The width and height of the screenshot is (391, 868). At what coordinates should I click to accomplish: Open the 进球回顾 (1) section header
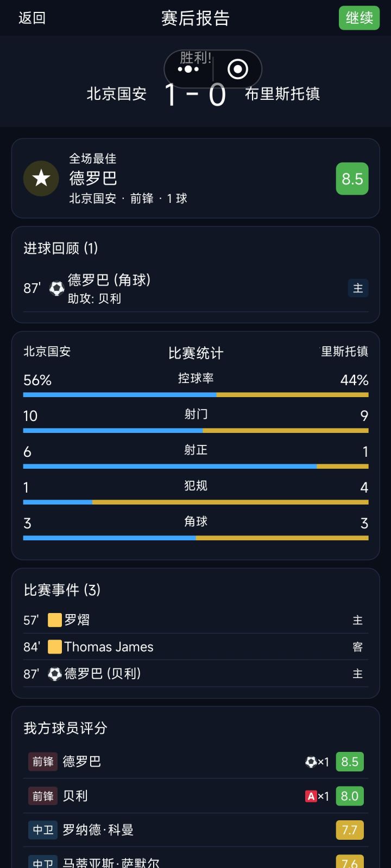(61, 248)
